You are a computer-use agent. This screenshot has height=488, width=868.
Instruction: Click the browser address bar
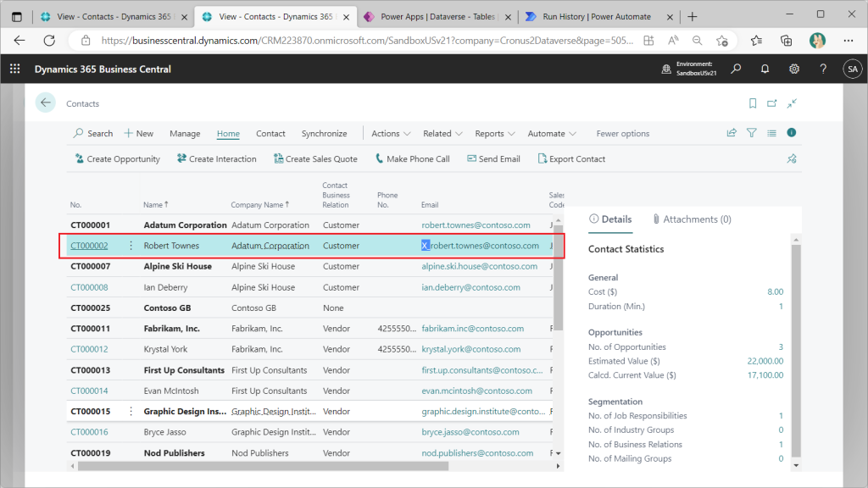[x=367, y=41]
